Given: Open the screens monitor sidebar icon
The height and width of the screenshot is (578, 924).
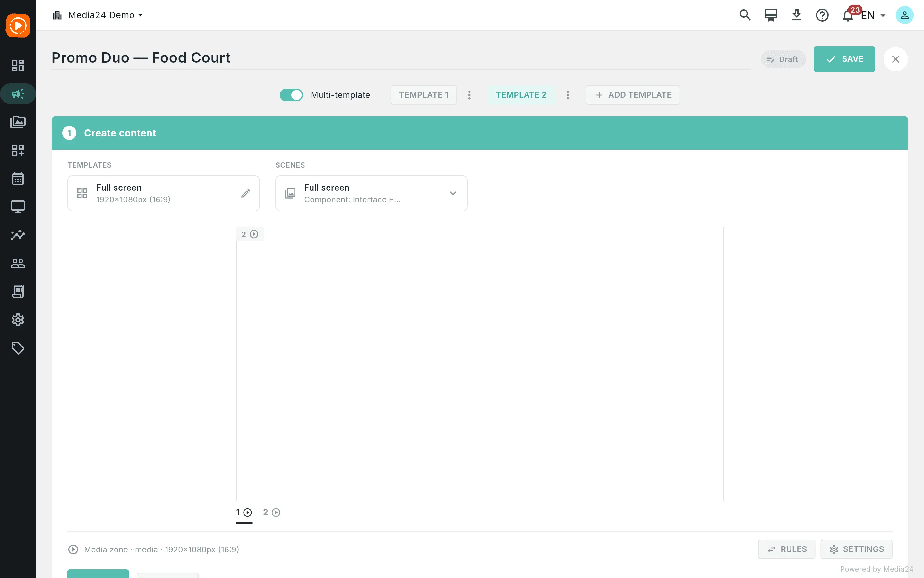Looking at the screenshot, I should 18,207.
